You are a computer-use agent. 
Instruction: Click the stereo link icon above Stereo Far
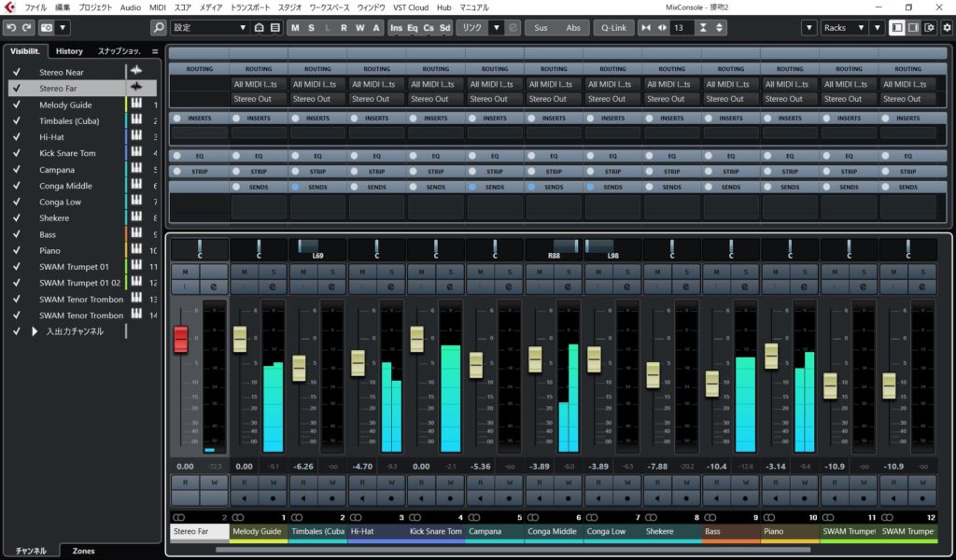coord(177,517)
